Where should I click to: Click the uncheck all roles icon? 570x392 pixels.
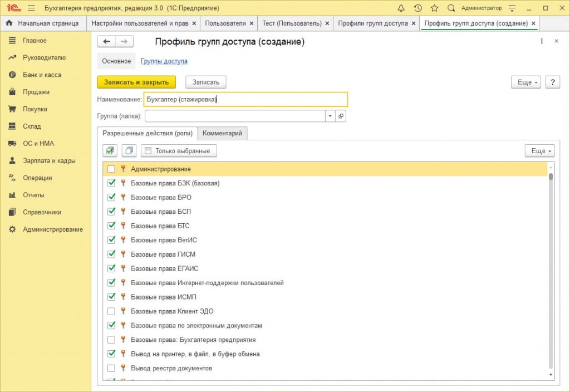129,151
